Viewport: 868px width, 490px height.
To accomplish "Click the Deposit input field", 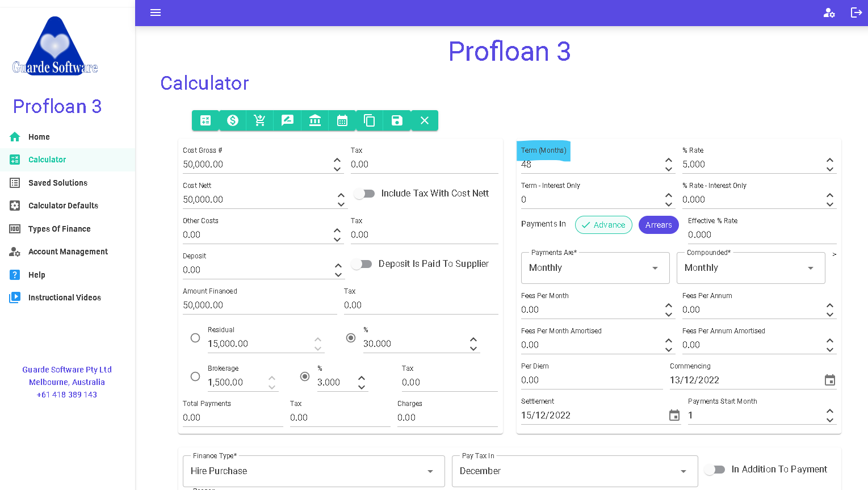I will pos(258,270).
